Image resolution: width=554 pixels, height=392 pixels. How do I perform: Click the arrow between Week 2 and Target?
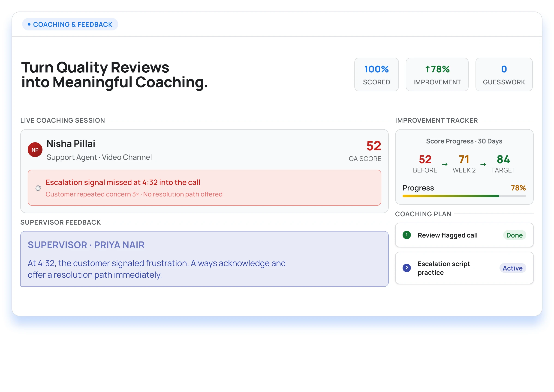pos(483,164)
